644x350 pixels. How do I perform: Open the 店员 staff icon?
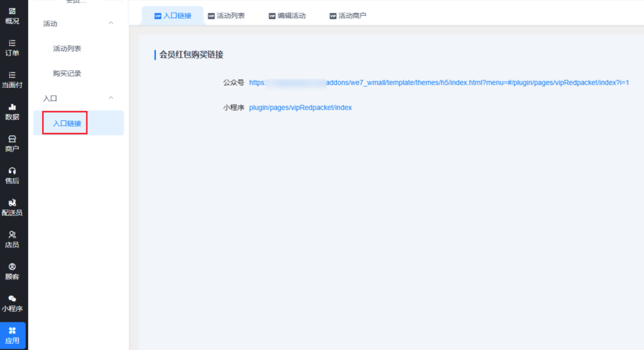(x=13, y=234)
